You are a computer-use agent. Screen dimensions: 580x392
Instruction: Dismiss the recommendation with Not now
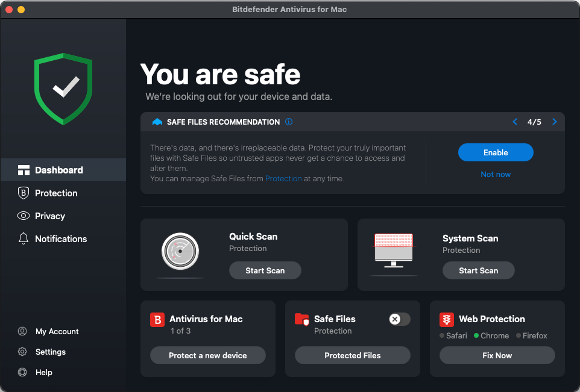pos(496,174)
